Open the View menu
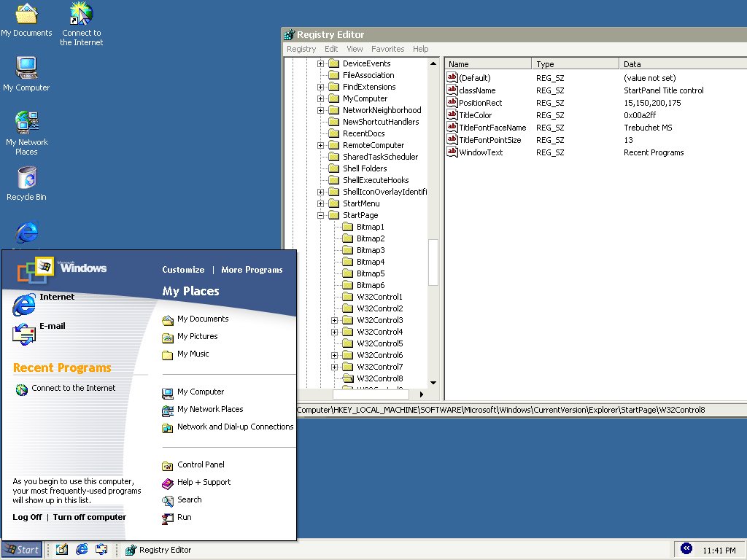The width and height of the screenshot is (747, 560). point(355,49)
